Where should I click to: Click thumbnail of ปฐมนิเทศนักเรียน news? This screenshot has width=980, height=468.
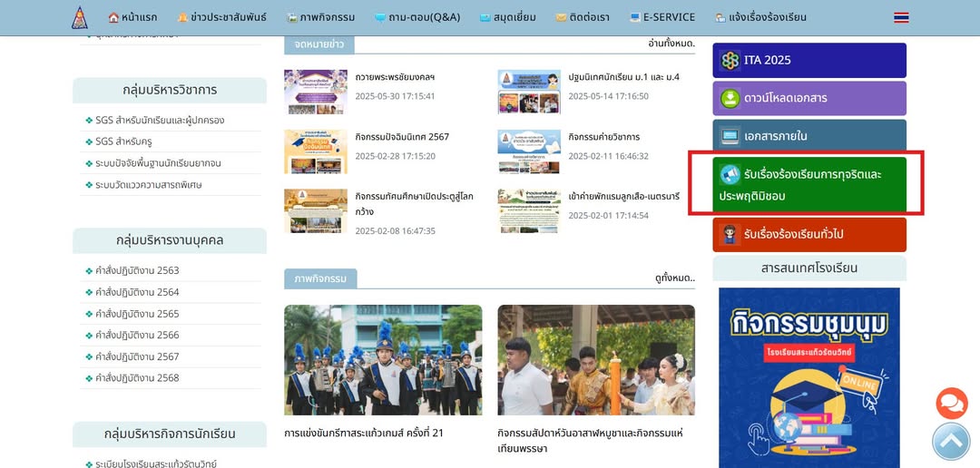point(529,92)
